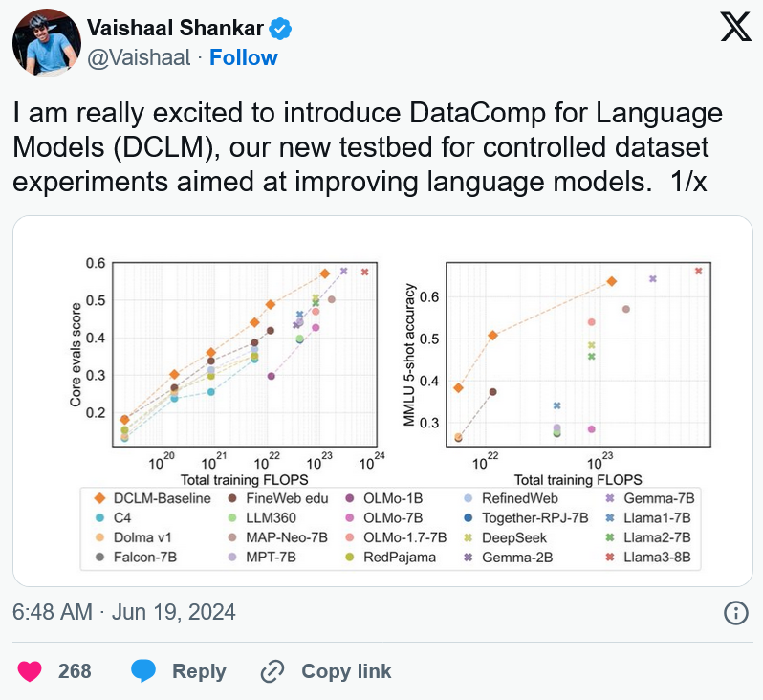
Task: Open the info circle icon
Action: (736, 612)
